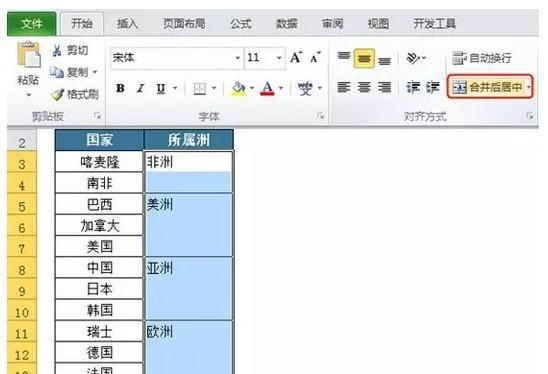Select the 国家 header cell
The width and height of the screenshot is (548, 374).
coord(99,140)
